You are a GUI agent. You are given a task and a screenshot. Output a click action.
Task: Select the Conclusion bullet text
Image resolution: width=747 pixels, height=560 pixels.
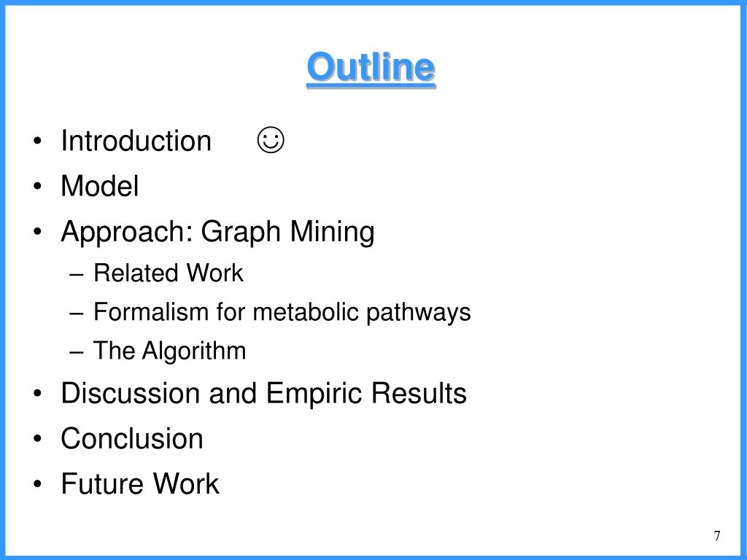click(132, 438)
